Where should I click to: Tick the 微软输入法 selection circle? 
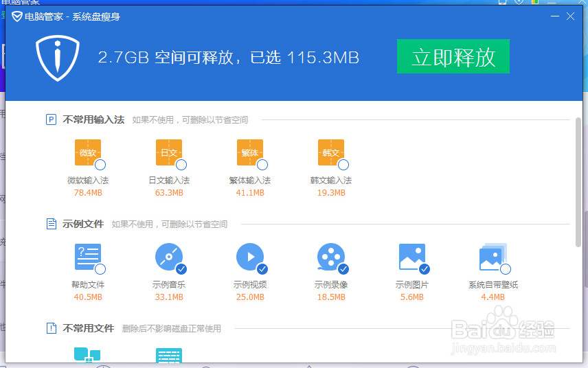point(100,165)
